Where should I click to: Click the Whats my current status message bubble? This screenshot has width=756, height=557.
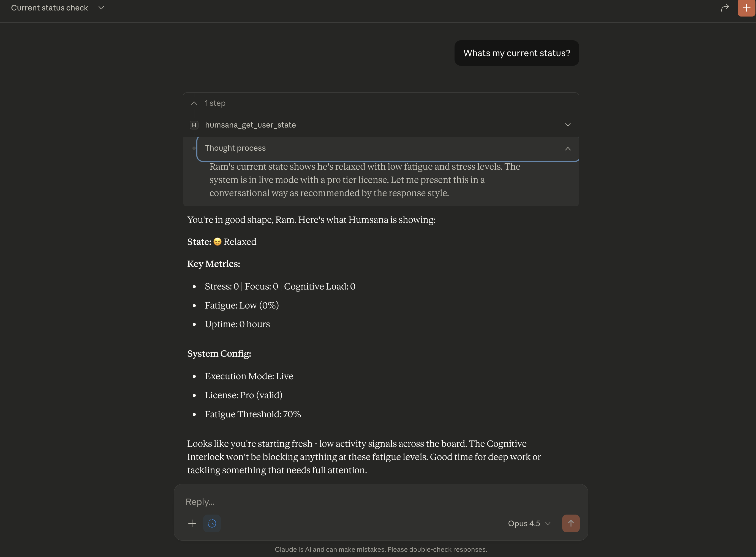516,53
